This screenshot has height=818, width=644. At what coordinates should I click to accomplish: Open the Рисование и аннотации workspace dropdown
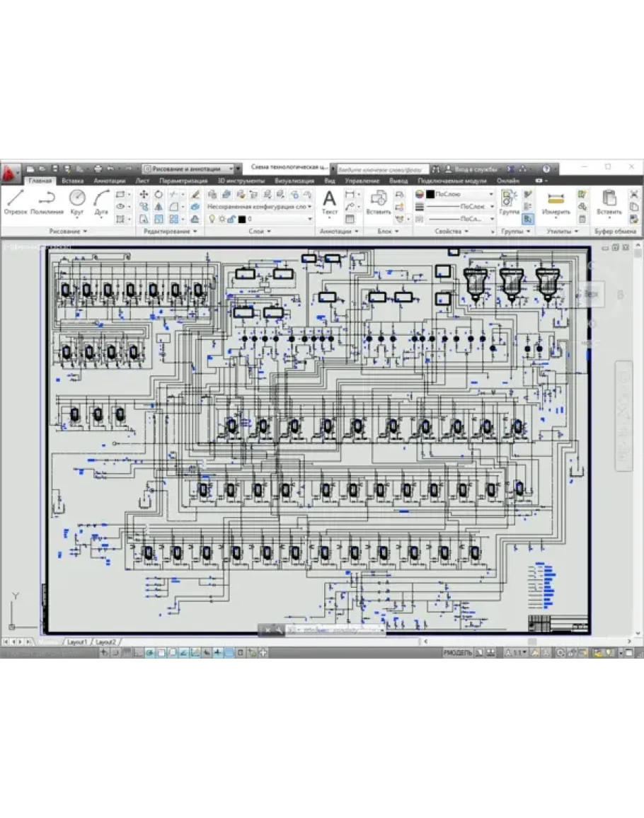tap(191, 169)
